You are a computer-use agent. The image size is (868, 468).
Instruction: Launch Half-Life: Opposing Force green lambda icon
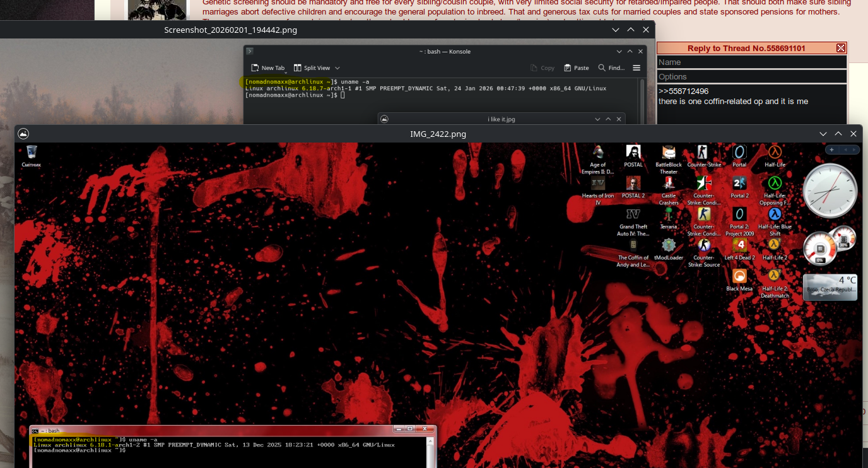tap(775, 190)
